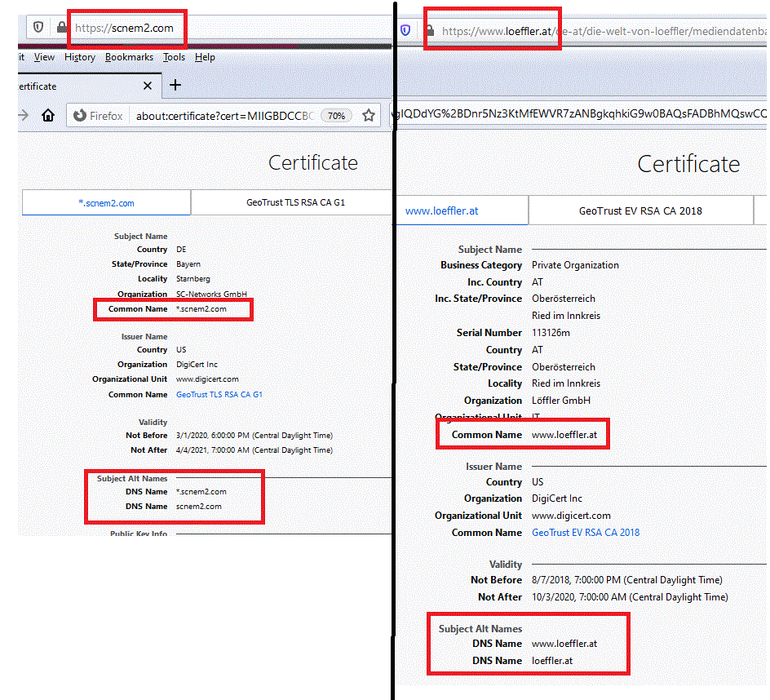
Task: Click the right window's encoded certificate URL field
Action: [x=580, y=113]
